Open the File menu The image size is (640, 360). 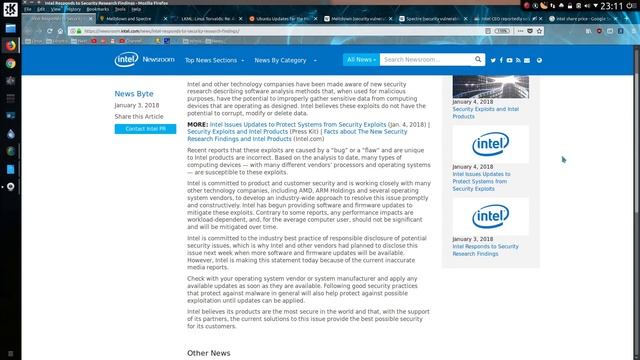tap(28, 9)
